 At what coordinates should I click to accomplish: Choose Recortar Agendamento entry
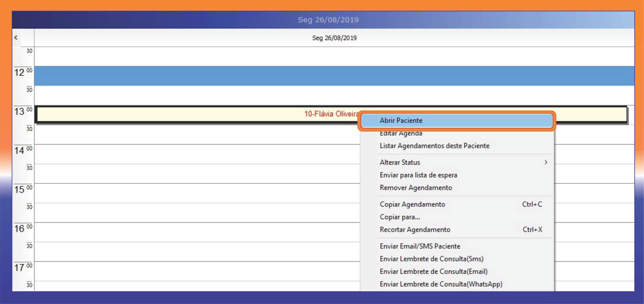415,229
